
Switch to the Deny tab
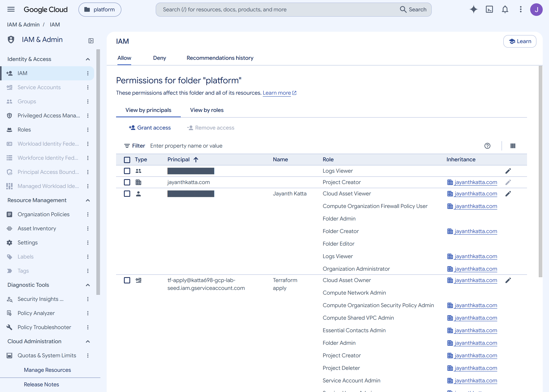click(159, 58)
